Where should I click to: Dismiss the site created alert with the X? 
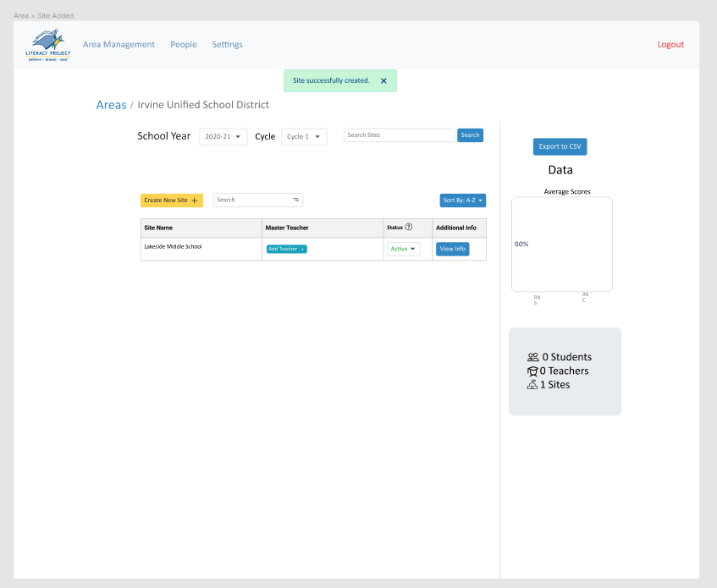pos(383,80)
